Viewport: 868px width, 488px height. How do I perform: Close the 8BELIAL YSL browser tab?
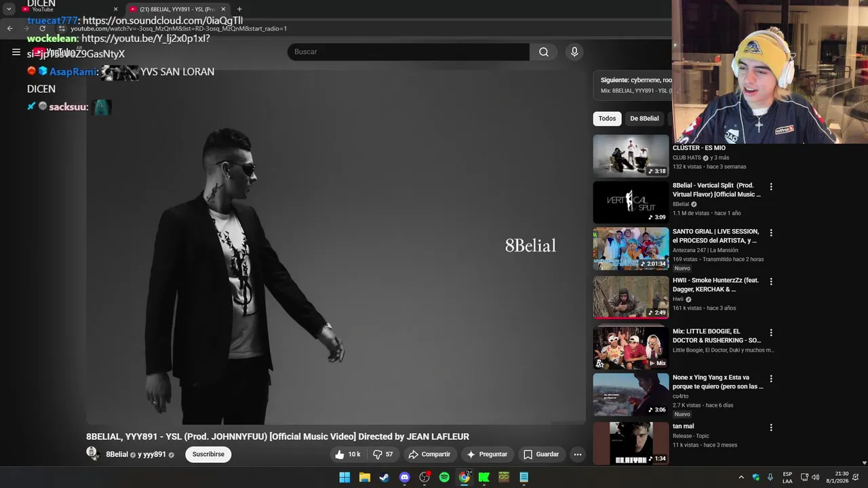pos(223,9)
